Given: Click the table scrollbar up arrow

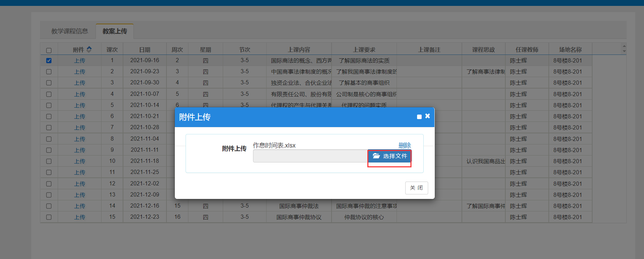Looking at the screenshot, I should [x=624, y=46].
